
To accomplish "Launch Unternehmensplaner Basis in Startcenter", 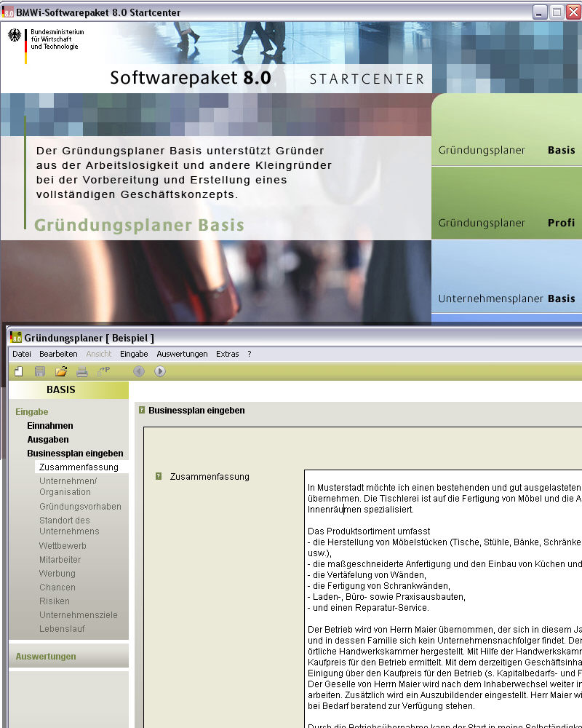I will click(506, 277).
